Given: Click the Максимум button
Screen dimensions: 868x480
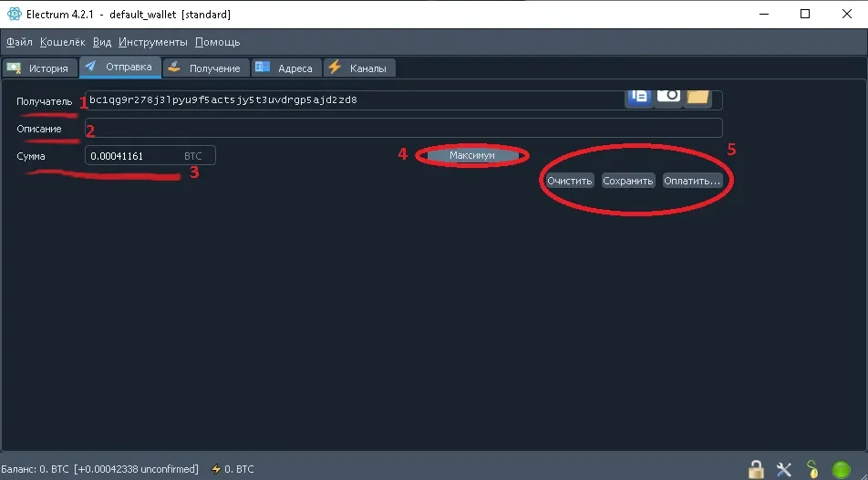Looking at the screenshot, I should click(472, 155).
